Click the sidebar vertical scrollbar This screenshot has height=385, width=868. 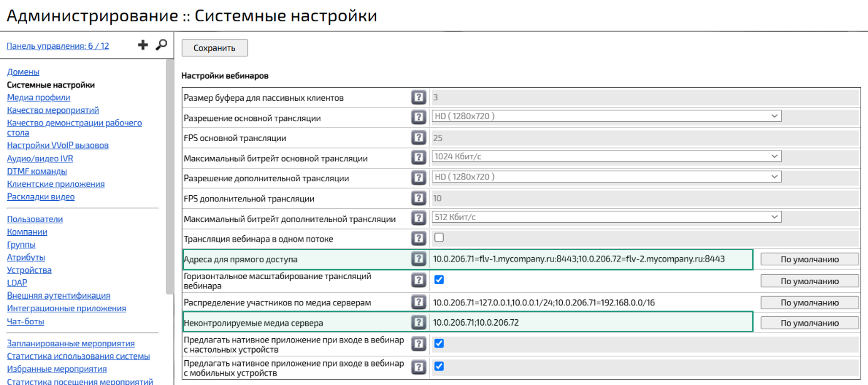click(x=170, y=176)
